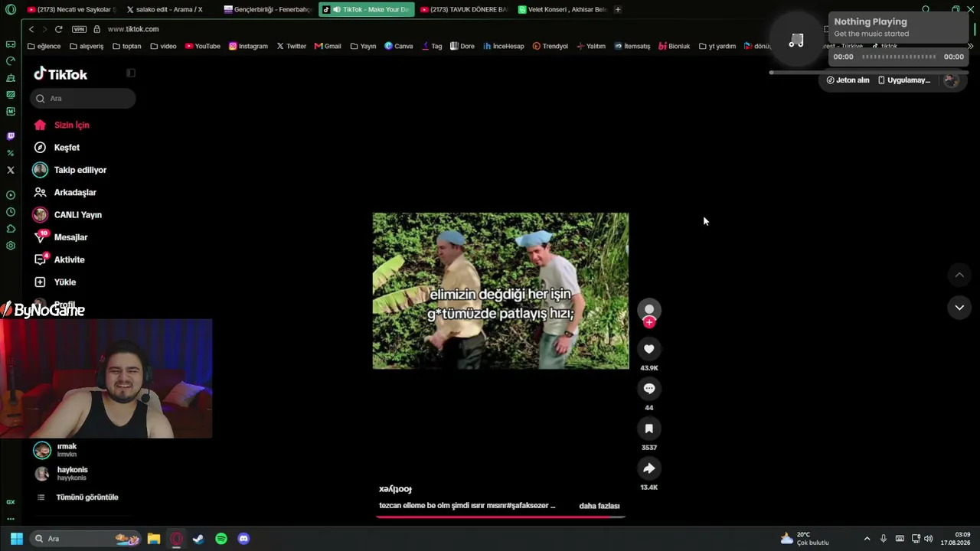Seek the media player timeline in the popup
Image resolution: width=980 pixels, height=551 pixels.
pyautogui.click(x=899, y=57)
